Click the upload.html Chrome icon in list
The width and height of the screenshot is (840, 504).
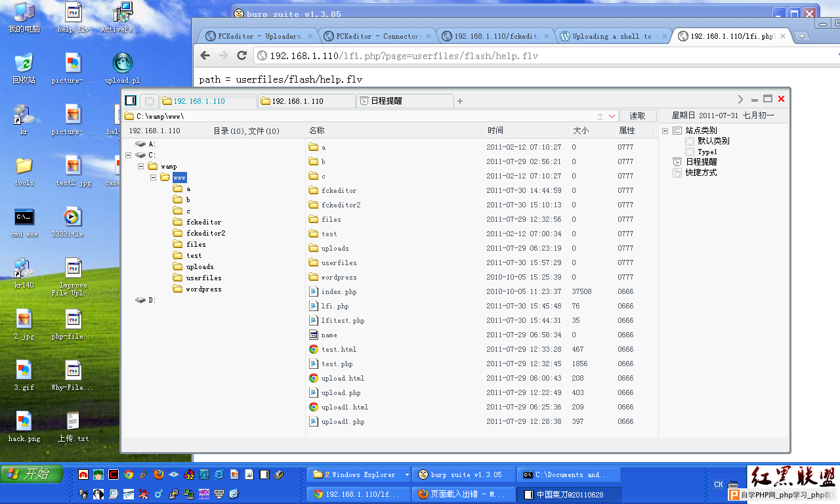[x=314, y=378]
